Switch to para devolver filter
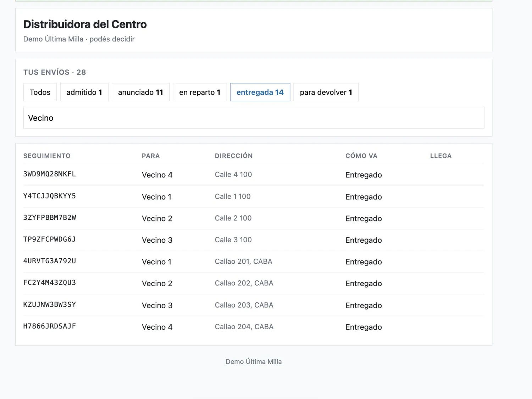 point(326,92)
